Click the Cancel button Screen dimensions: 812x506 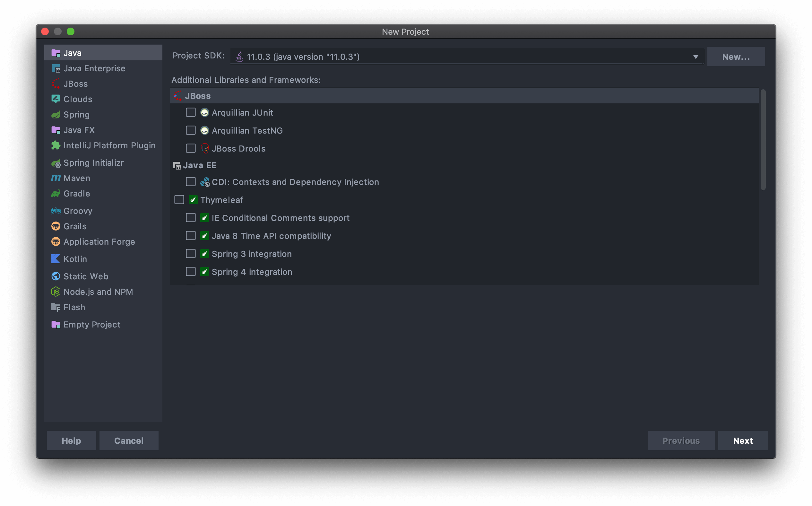[129, 441]
